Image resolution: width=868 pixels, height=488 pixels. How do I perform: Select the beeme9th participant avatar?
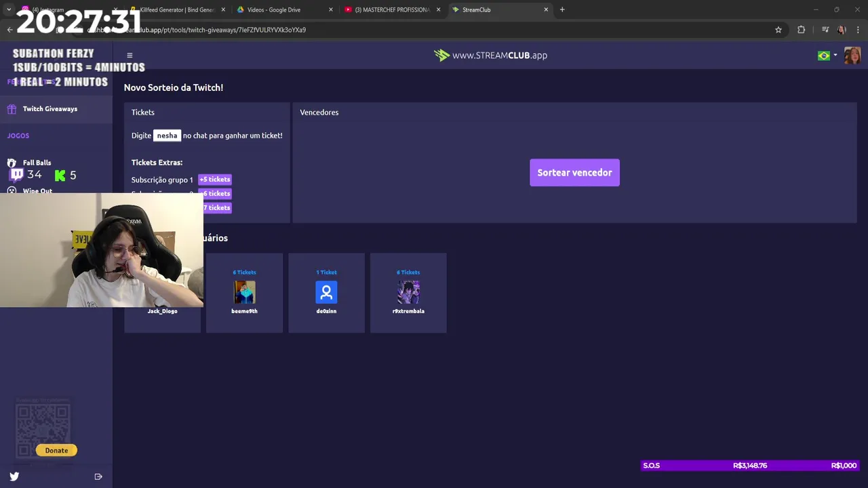coord(244,292)
